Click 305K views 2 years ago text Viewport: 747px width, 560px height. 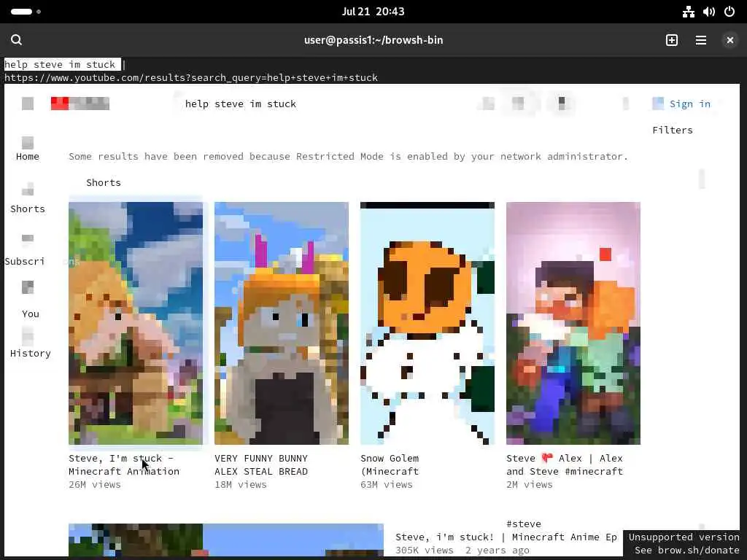462,550
